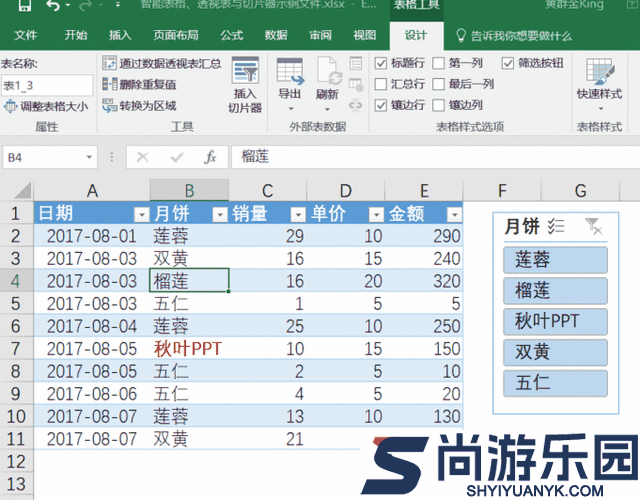Switch to the View (视图) tab

coord(364,36)
